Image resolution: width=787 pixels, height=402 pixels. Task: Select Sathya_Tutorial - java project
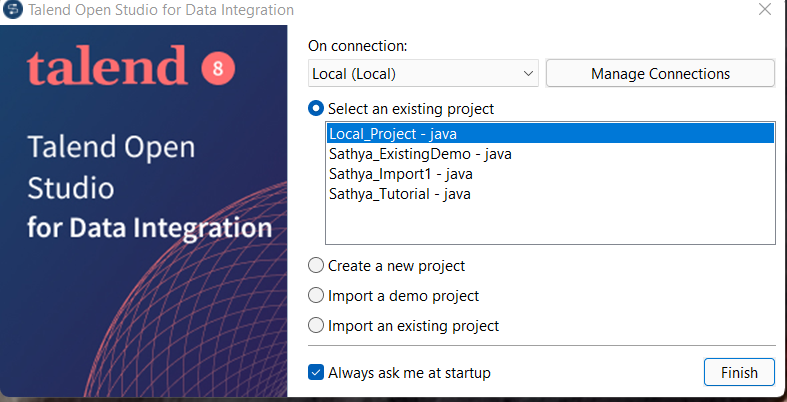coord(550,194)
